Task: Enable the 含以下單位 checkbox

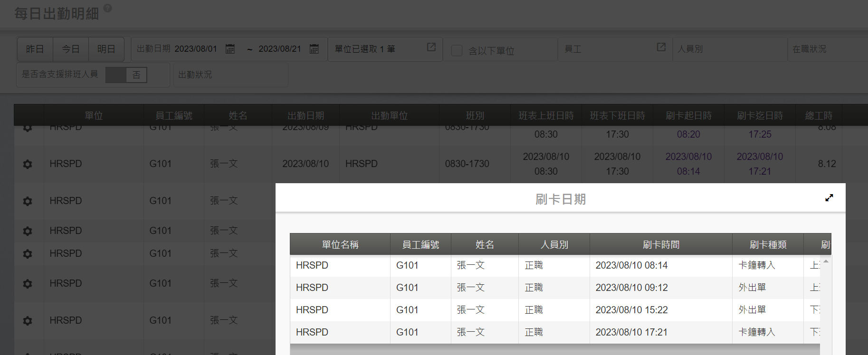Action: click(457, 51)
